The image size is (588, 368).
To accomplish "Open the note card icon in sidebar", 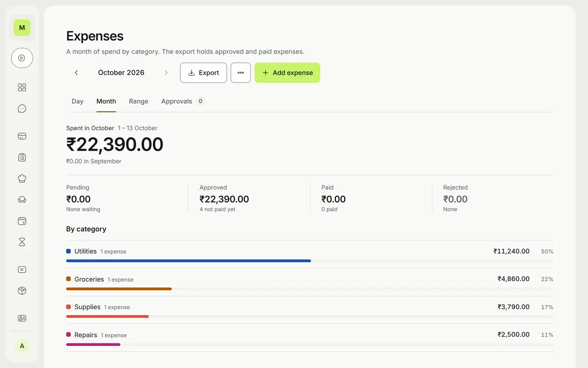I will coord(22,269).
